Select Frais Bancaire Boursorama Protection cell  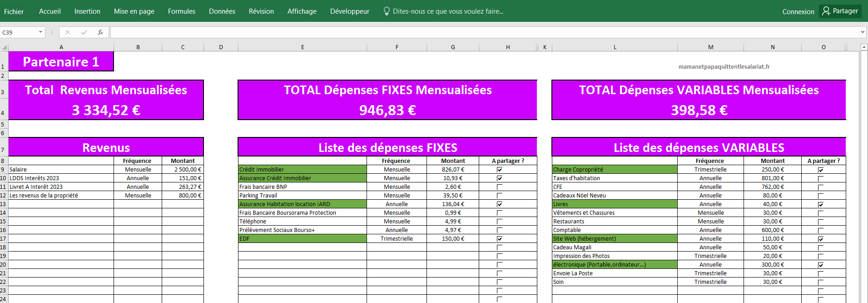(x=303, y=213)
